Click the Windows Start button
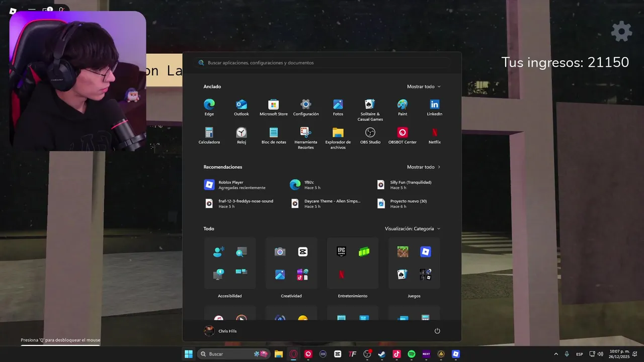This screenshot has height=362, width=644. coord(189,354)
